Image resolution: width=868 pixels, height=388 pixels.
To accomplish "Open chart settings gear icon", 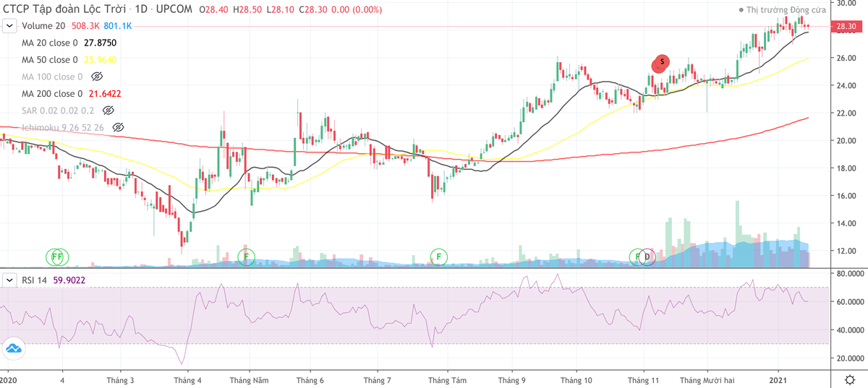I will pos(850,380).
